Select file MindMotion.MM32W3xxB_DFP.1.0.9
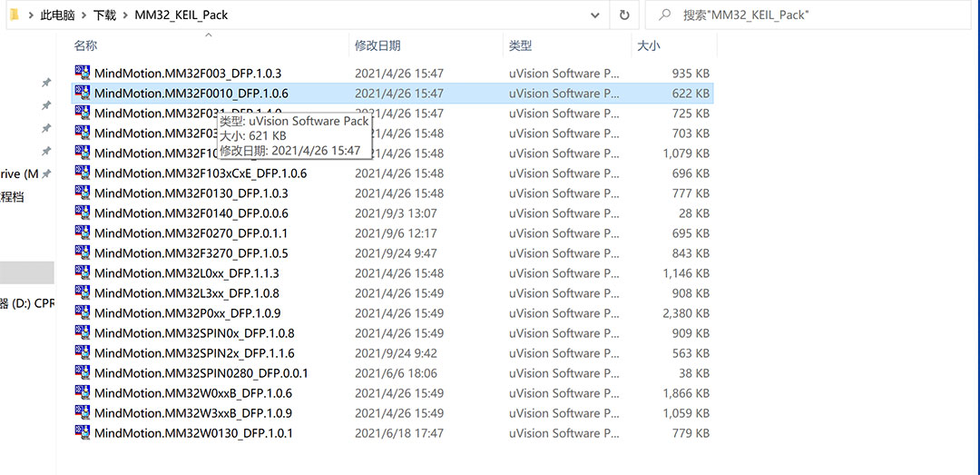 [193, 413]
